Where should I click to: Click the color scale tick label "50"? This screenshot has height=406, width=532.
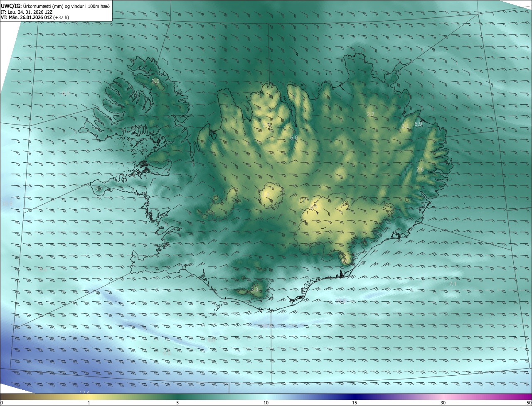coord(529,403)
